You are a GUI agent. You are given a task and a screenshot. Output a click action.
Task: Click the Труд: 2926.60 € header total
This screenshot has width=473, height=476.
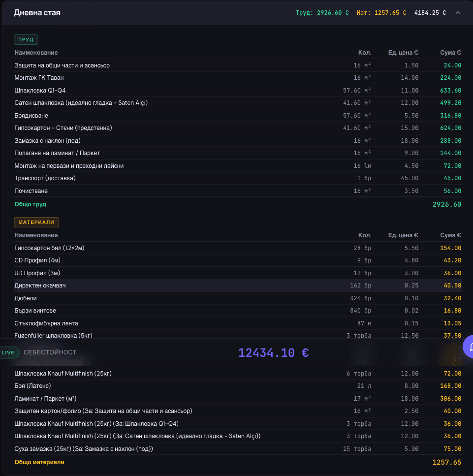tap(322, 13)
